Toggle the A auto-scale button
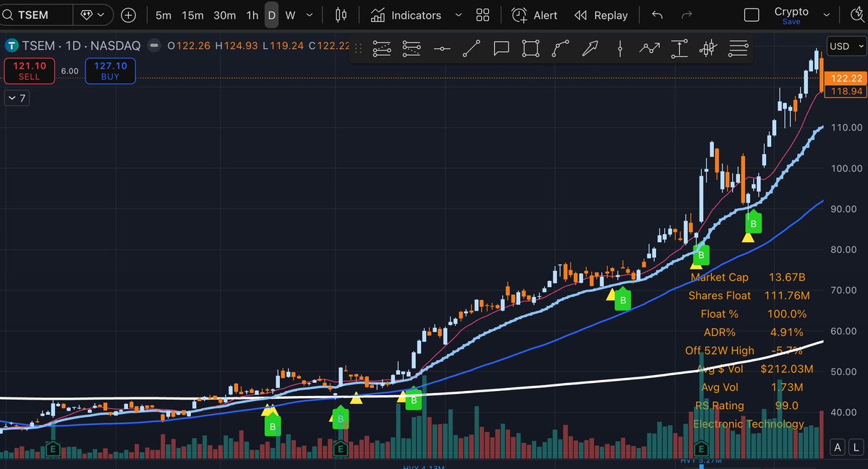The height and width of the screenshot is (469, 868). [x=838, y=448]
